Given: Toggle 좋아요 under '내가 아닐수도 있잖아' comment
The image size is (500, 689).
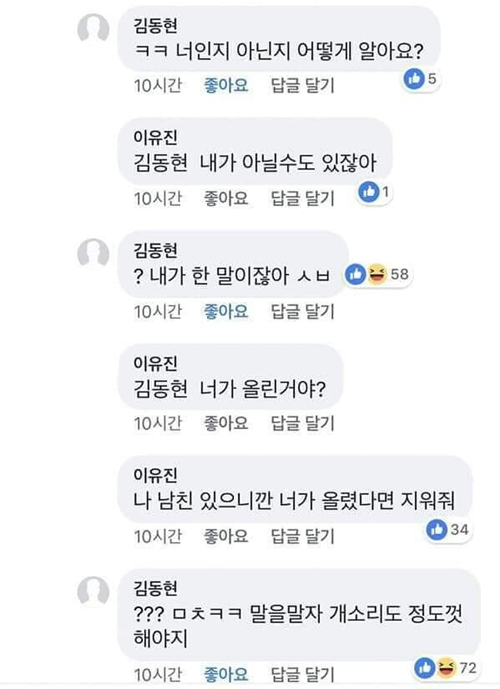Looking at the screenshot, I should click(x=226, y=198).
